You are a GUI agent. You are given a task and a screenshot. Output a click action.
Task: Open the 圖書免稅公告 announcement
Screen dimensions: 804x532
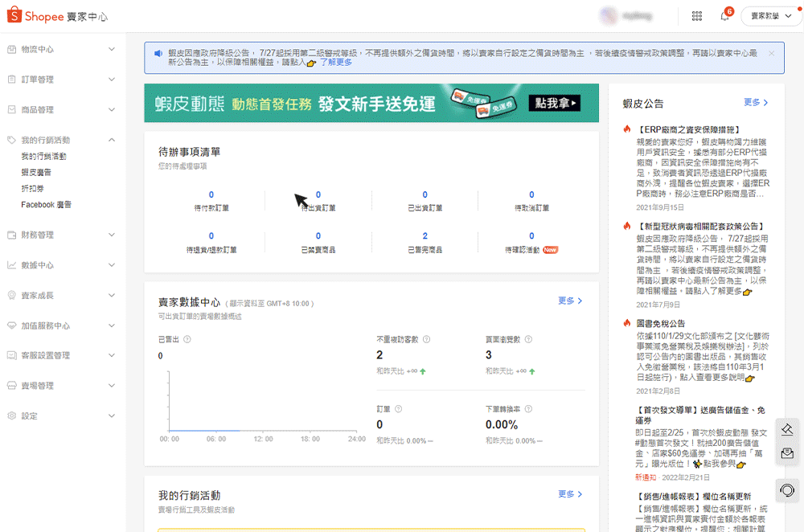coord(660,323)
